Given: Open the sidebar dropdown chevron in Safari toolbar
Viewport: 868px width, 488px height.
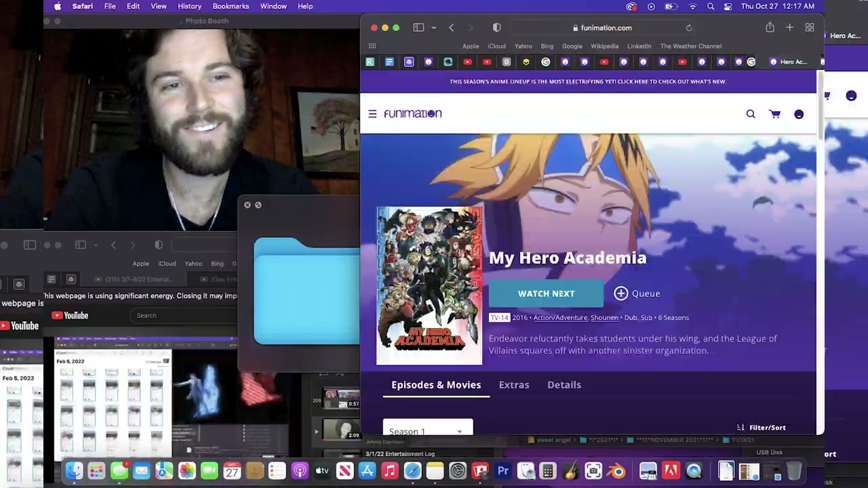Looking at the screenshot, I should tap(433, 28).
